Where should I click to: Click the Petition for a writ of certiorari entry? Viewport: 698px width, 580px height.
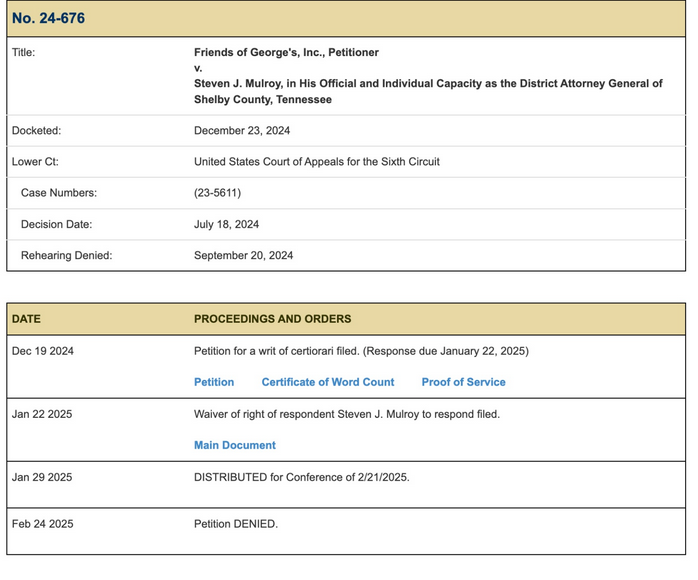361,351
